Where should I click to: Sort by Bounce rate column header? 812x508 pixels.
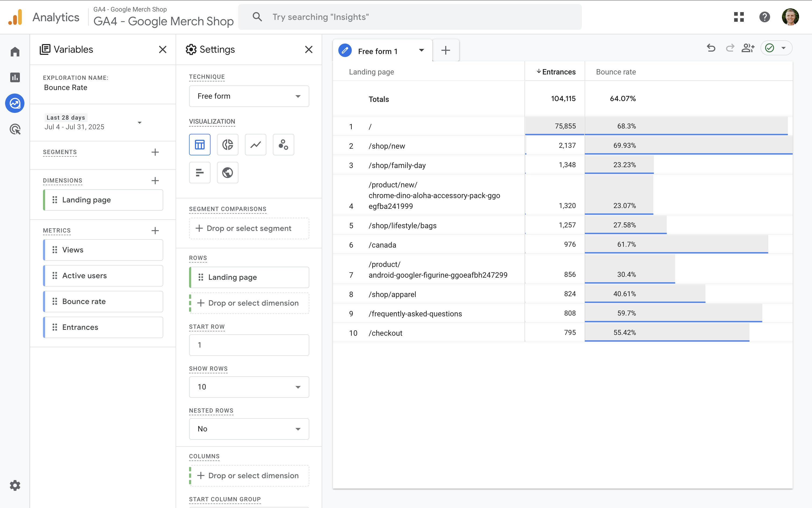pyautogui.click(x=616, y=72)
